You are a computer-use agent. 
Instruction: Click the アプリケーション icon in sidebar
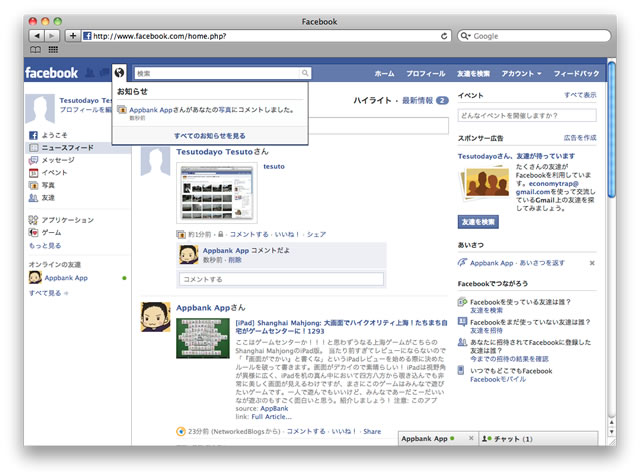[x=33, y=220]
